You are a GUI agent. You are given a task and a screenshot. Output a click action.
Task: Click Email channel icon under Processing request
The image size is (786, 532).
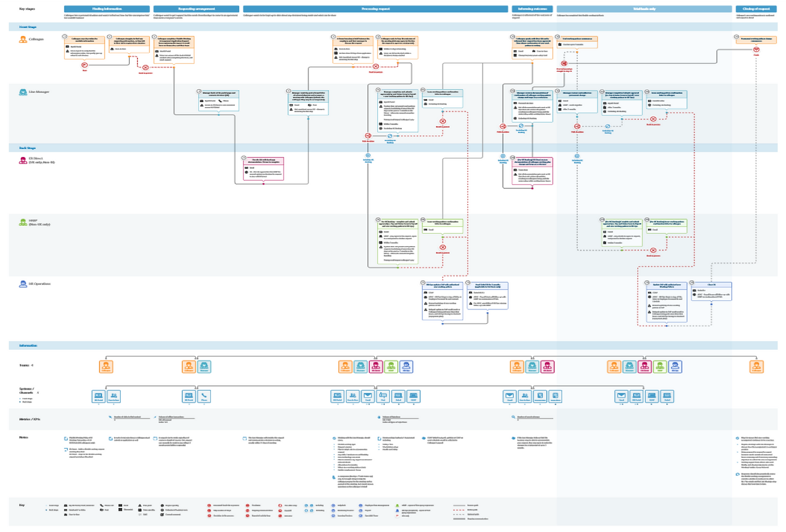[x=367, y=396]
